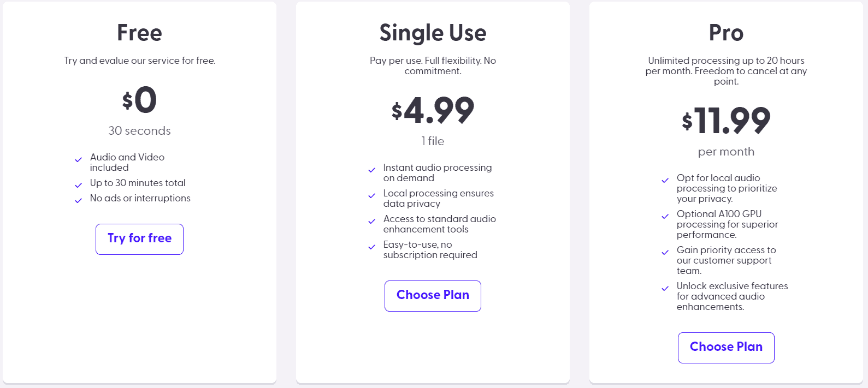868x388 pixels.
Task: Select checkmark beside "Local processing ensures data privacy"
Action: point(372,195)
